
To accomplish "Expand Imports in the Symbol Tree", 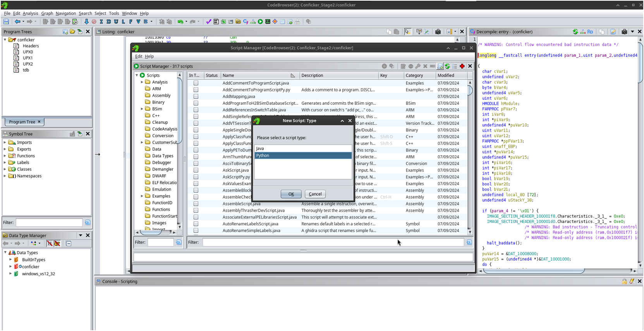I will coord(5,142).
